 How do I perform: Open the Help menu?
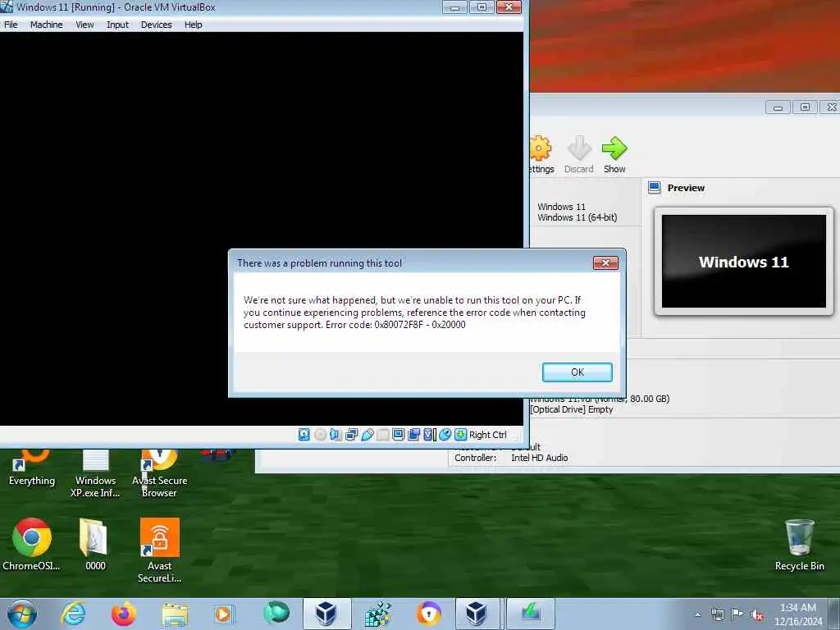tap(194, 25)
